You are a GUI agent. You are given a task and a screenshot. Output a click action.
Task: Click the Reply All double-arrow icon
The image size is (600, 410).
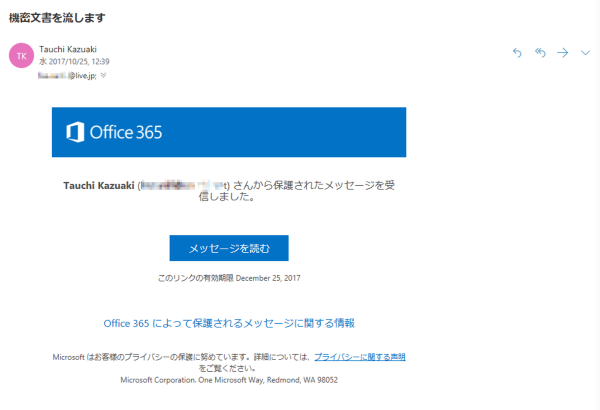[540, 52]
